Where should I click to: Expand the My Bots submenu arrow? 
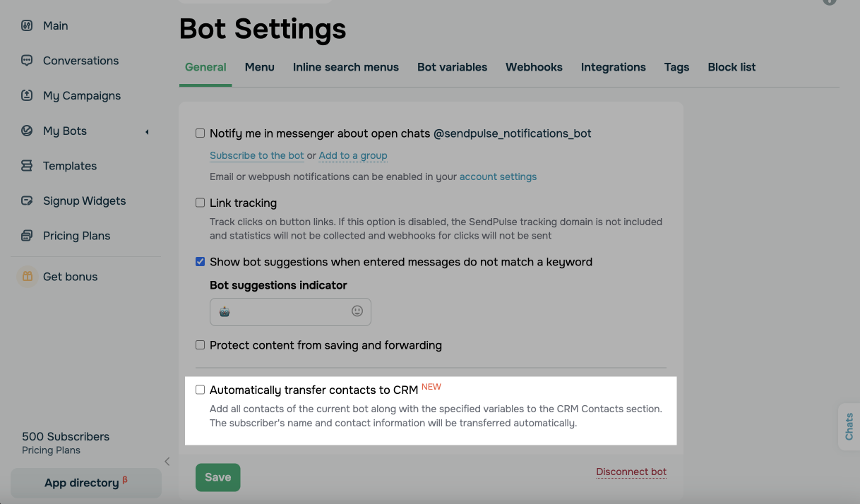pyautogui.click(x=147, y=131)
